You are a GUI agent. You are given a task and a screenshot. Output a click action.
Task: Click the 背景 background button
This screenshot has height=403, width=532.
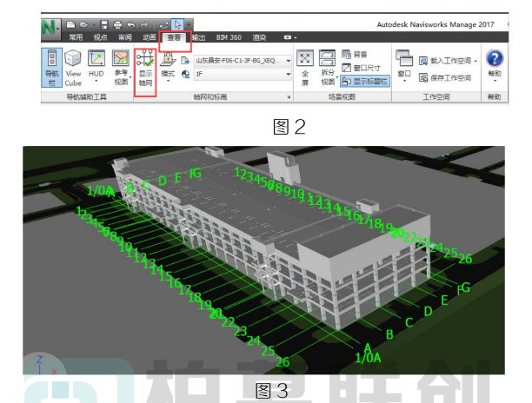[x=355, y=54]
